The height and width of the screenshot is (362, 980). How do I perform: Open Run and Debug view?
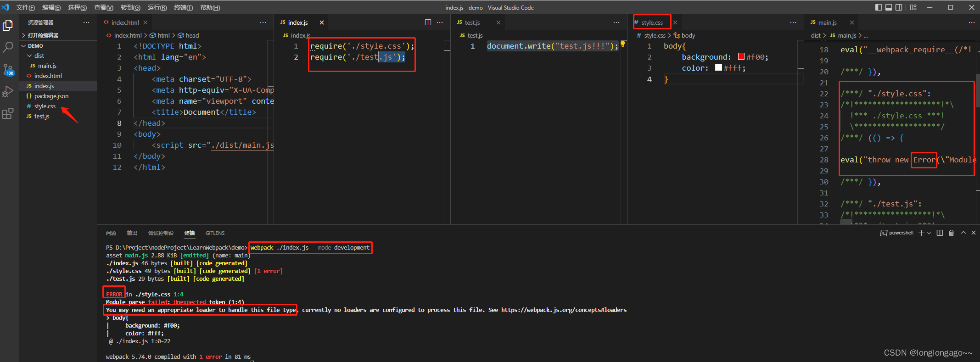point(8,91)
